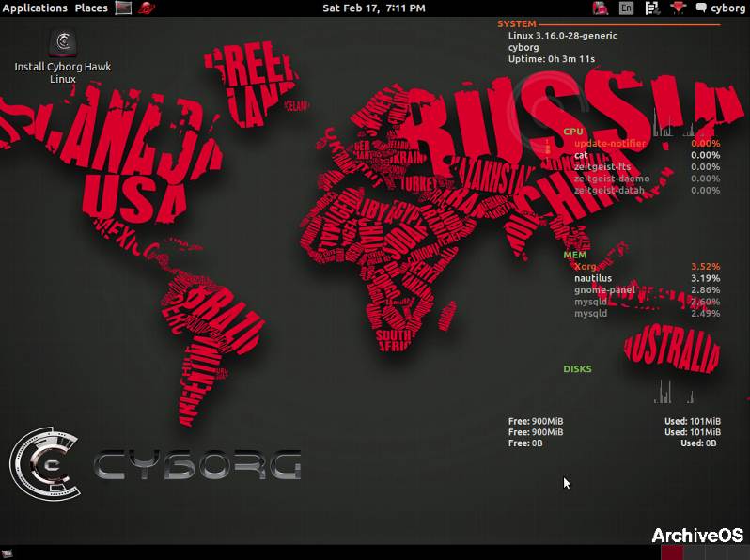The width and height of the screenshot is (750, 560).
Task: Click the red update notifier tray icon
Action: (602, 8)
